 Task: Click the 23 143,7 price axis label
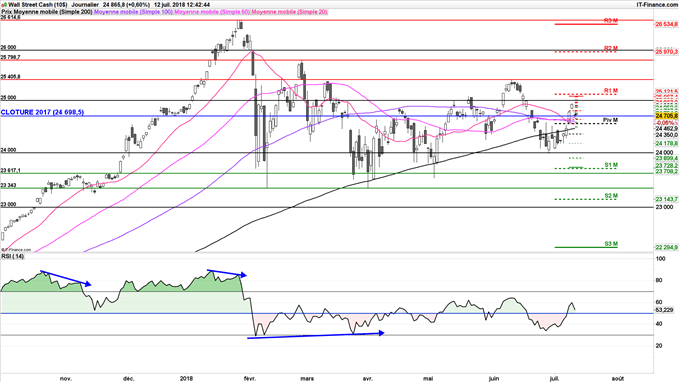(666, 199)
